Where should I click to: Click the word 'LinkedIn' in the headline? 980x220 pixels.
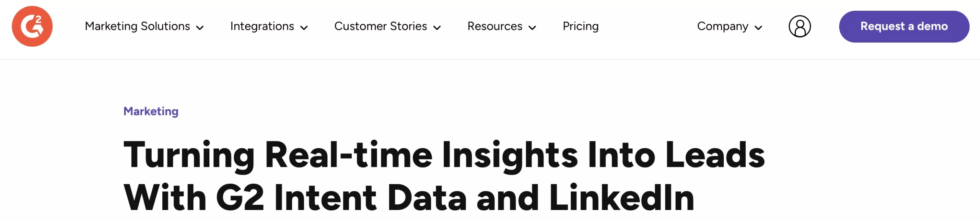[x=622, y=198]
